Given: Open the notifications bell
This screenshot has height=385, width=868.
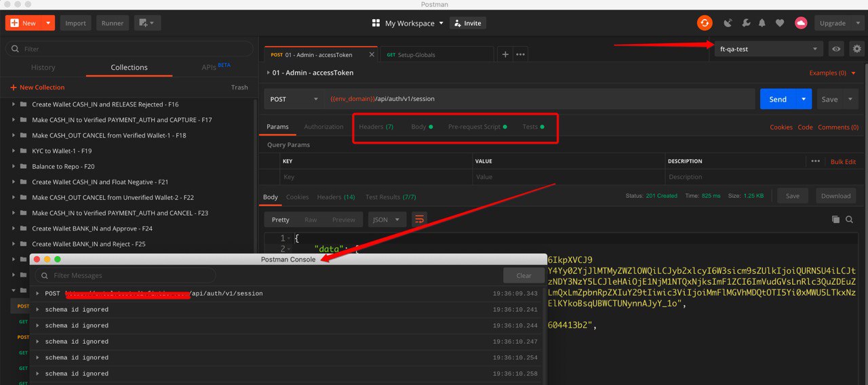Looking at the screenshot, I should [x=762, y=23].
